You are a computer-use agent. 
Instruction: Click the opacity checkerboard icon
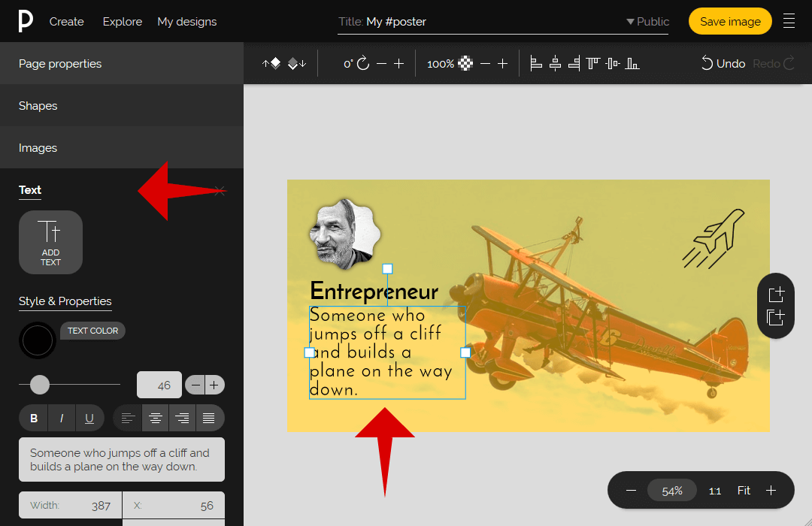(x=465, y=64)
